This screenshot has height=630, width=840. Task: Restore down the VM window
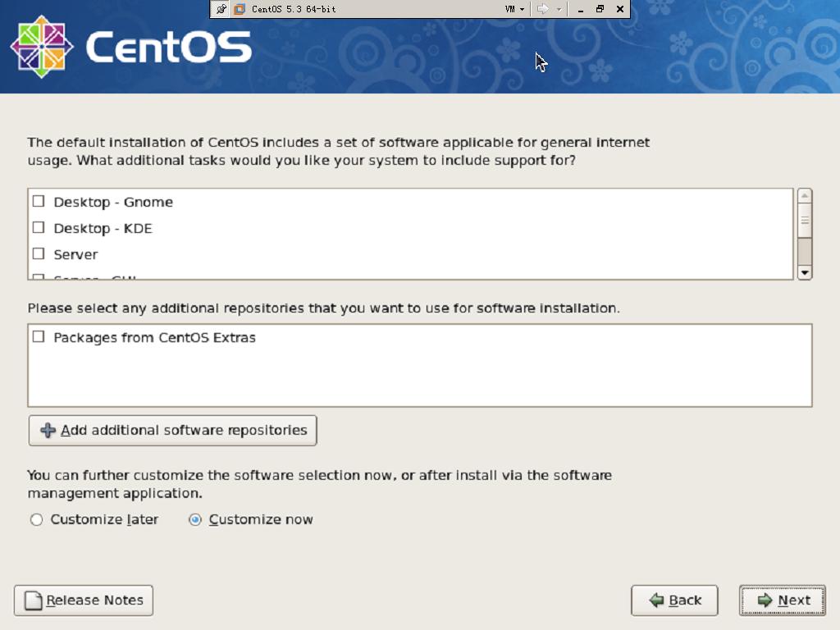[600, 8]
